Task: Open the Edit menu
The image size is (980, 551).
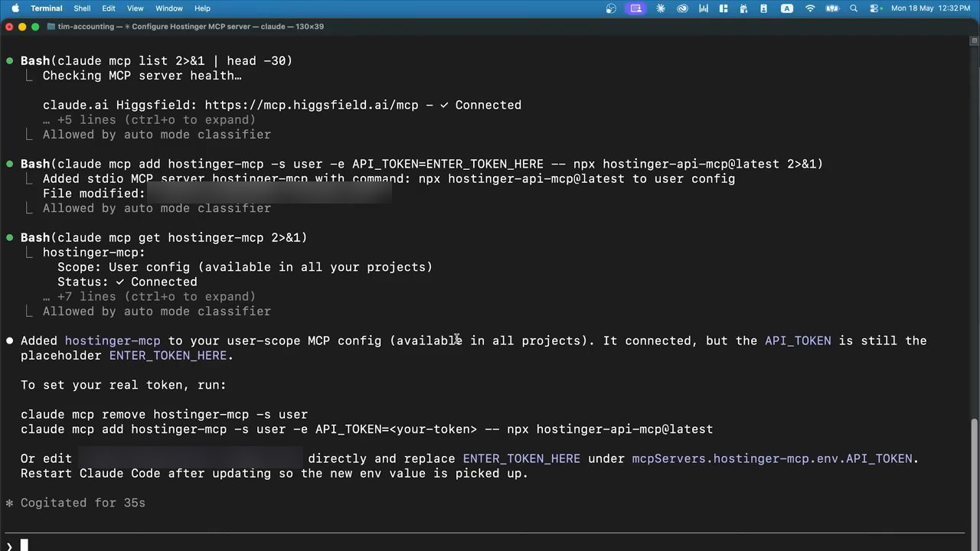Action: coord(109,8)
